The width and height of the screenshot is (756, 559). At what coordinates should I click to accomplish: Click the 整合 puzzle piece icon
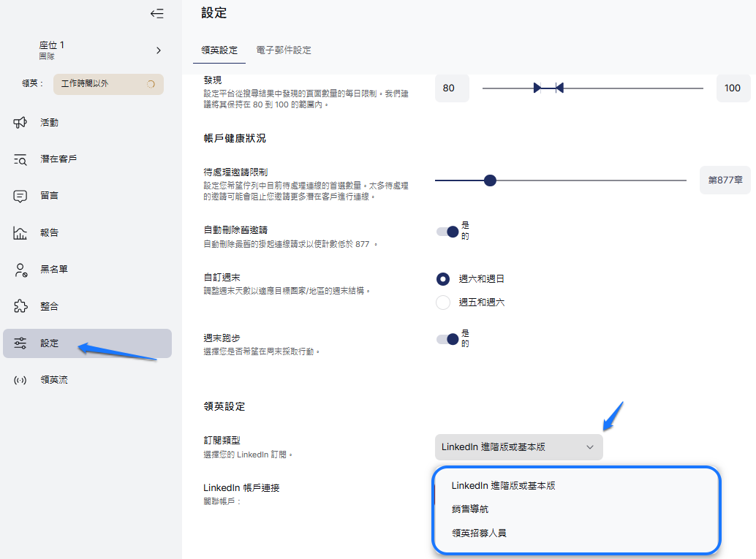(20, 306)
